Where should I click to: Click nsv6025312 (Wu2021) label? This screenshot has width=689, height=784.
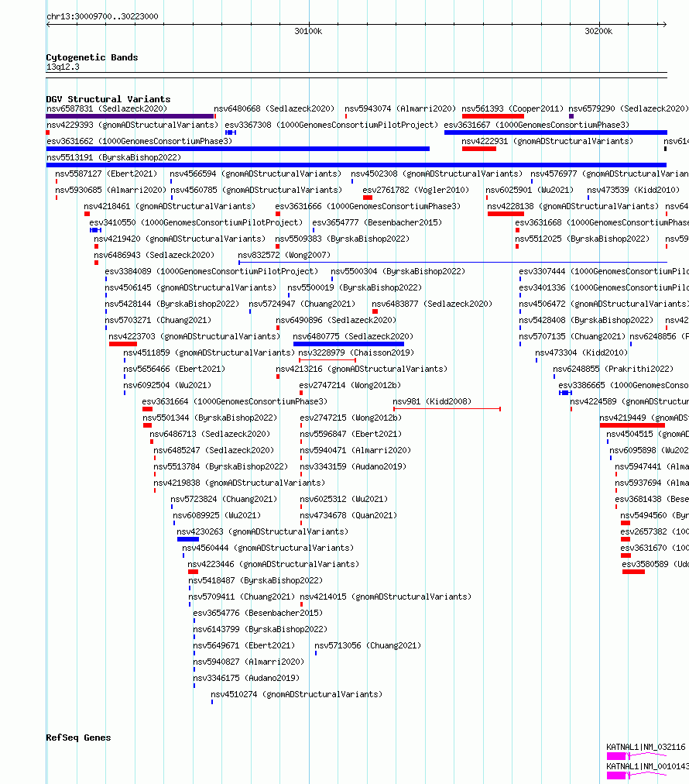344,499
